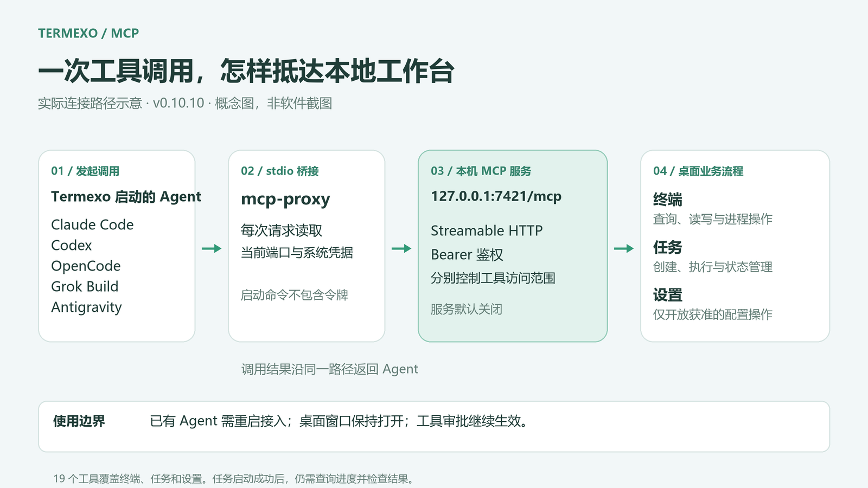Image resolution: width=868 pixels, height=488 pixels.
Task: Click the Streamable HTTP line
Action: pyautogui.click(x=487, y=230)
